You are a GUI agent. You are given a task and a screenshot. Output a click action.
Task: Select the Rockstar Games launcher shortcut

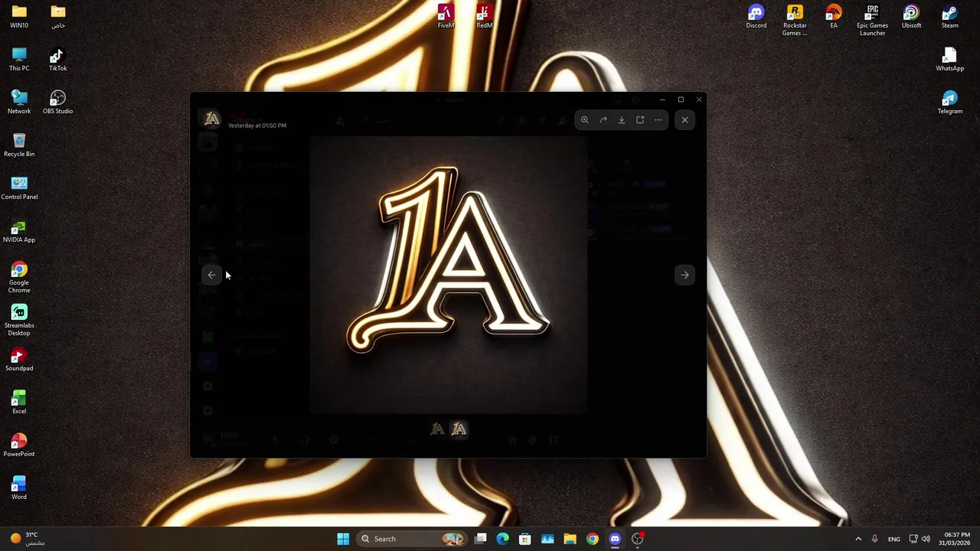coord(795,20)
